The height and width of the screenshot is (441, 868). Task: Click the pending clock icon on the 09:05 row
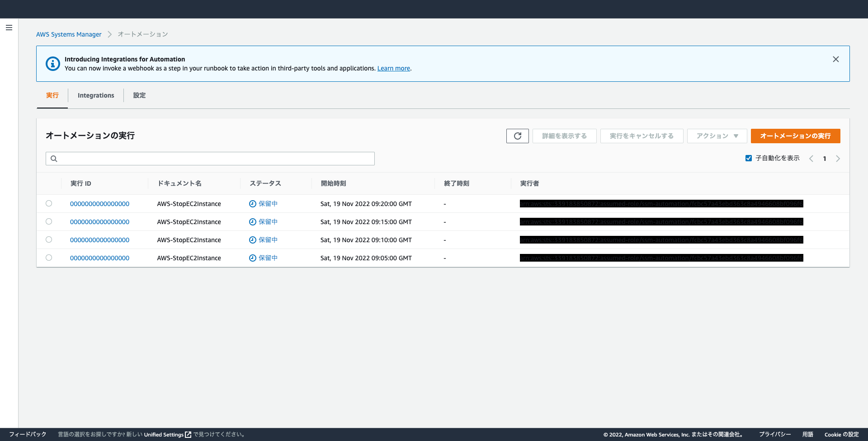(x=252, y=258)
